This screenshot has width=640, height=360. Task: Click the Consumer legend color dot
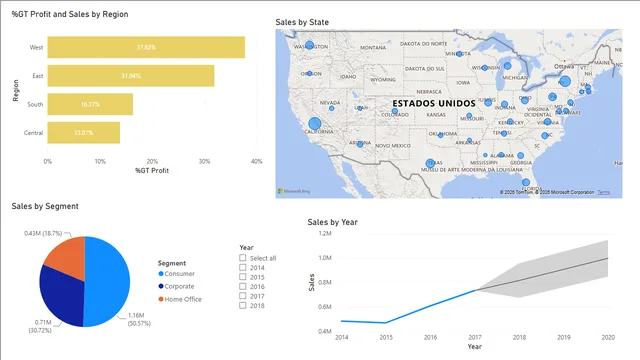point(161,273)
